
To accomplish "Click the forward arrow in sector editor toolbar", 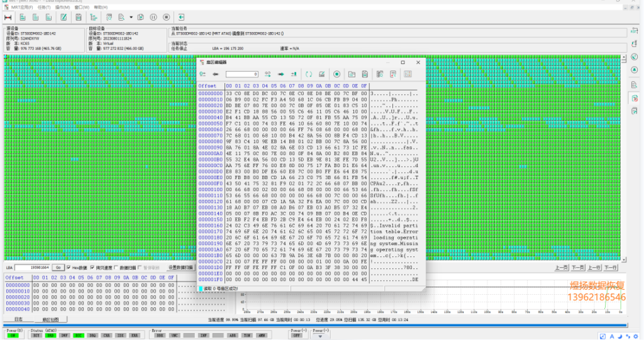I will coord(281,74).
